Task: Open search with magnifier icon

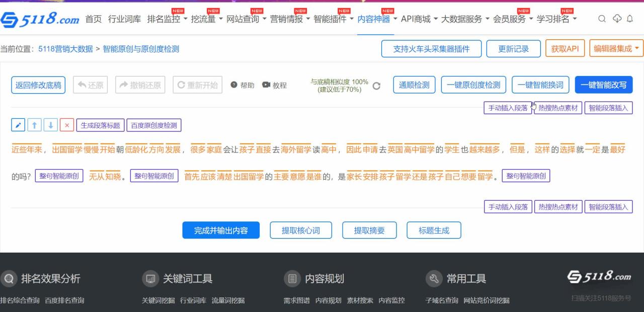Action: pos(602,19)
